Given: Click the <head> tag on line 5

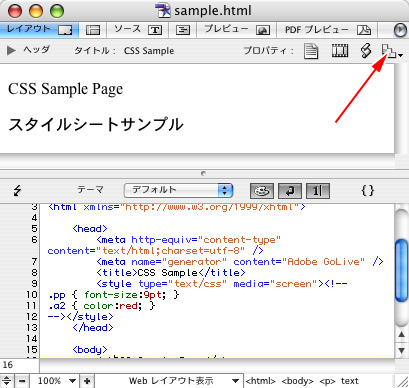Looking at the screenshot, I should pyautogui.click(x=90, y=229).
